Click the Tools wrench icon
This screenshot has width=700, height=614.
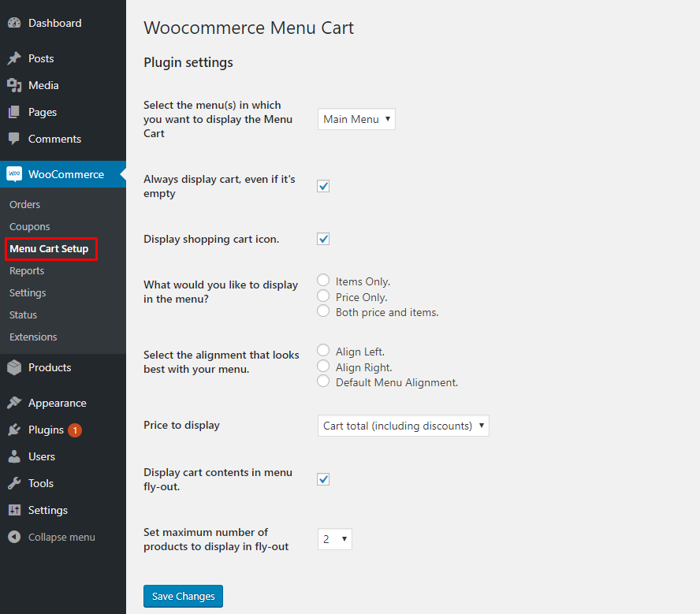pos(14,483)
